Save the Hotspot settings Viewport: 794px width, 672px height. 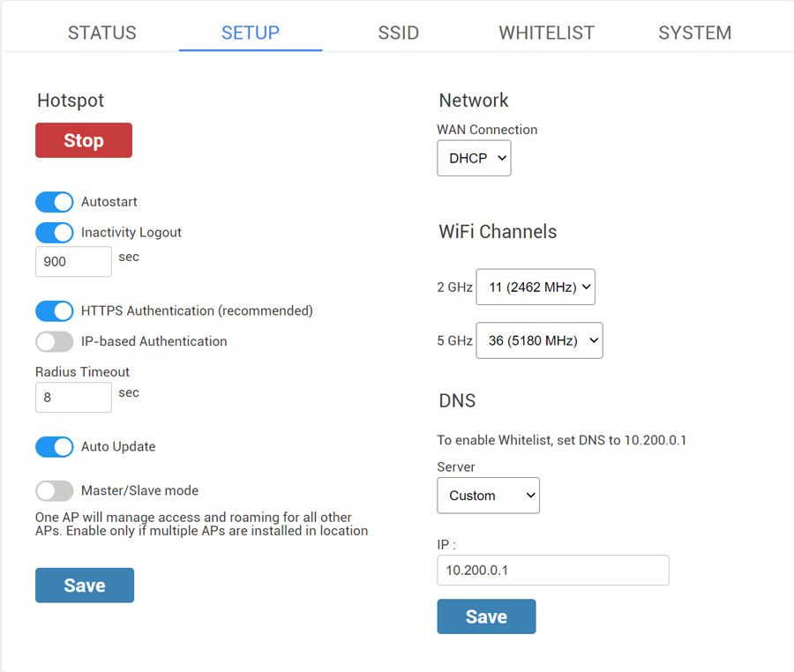click(x=85, y=586)
